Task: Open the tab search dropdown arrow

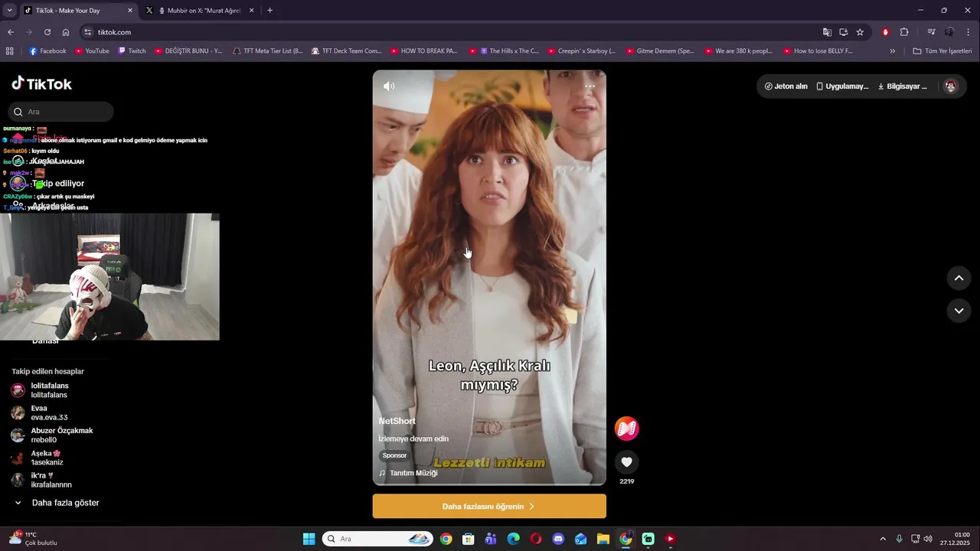Action: tap(9, 11)
